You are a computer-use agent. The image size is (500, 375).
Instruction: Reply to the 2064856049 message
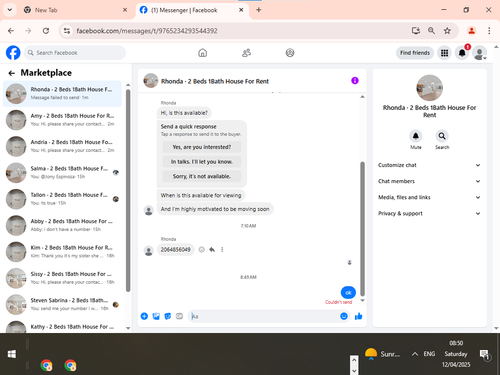(x=212, y=249)
